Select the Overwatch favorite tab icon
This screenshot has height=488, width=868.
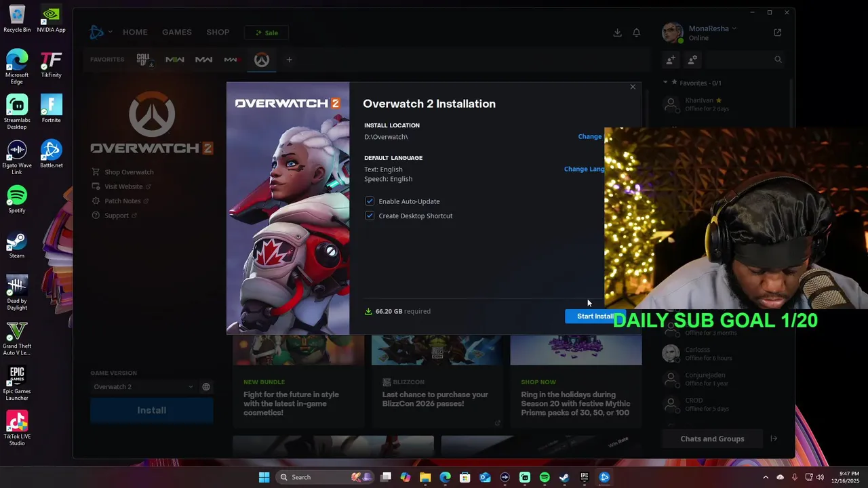(x=262, y=60)
